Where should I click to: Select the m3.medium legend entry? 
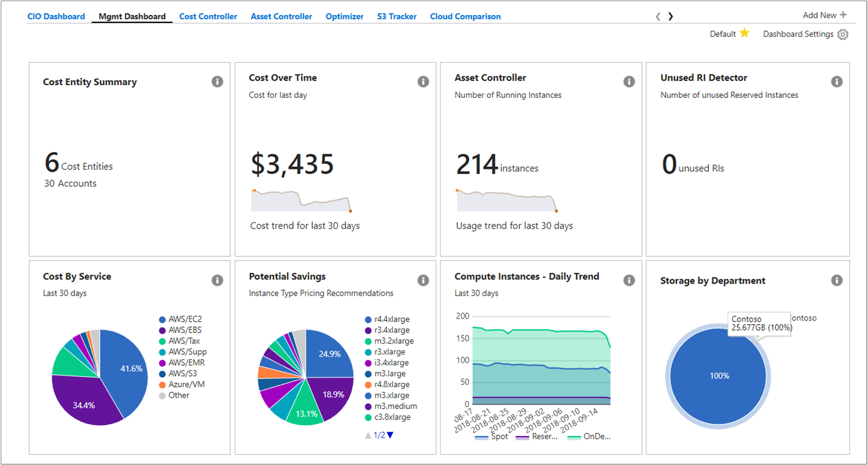click(391, 406)
